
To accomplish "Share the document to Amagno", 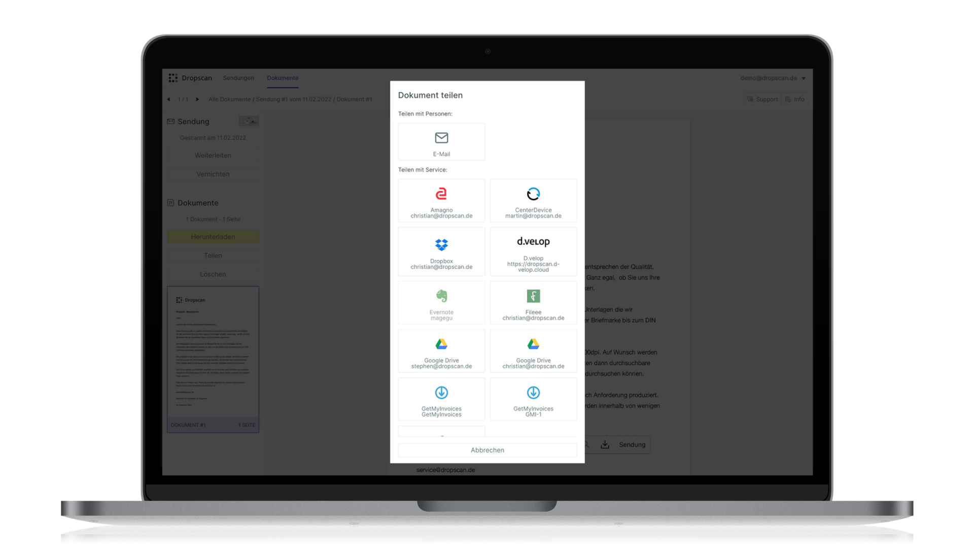I will pos(441,200).
